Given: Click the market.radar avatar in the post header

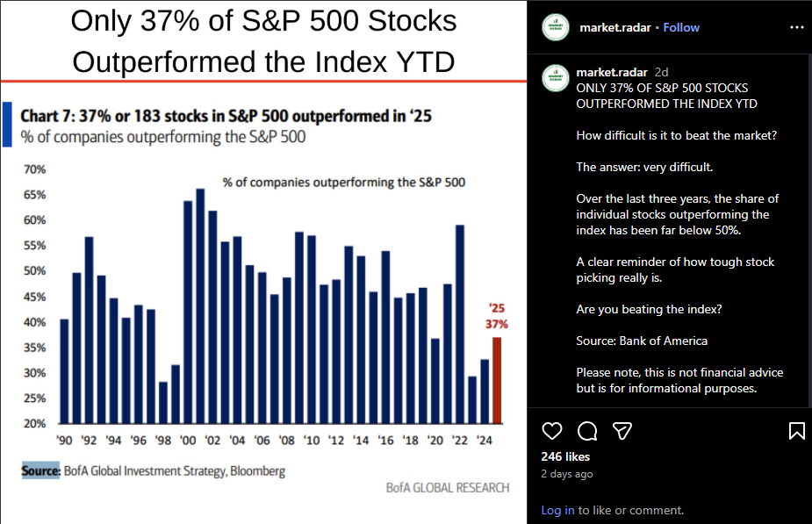Looking at the screenshot, I should pyautogui.click(x=554, y=27).
